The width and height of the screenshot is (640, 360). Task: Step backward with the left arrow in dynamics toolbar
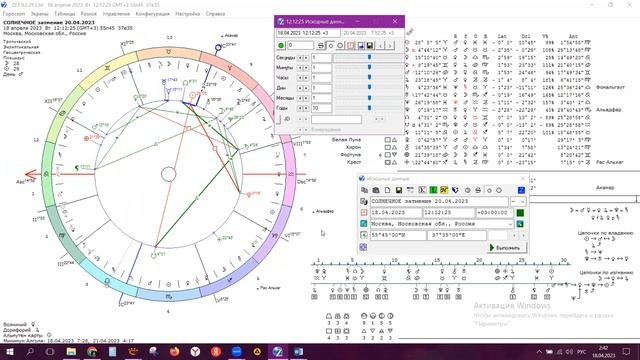pyautogui.click(x=380, y=45)
